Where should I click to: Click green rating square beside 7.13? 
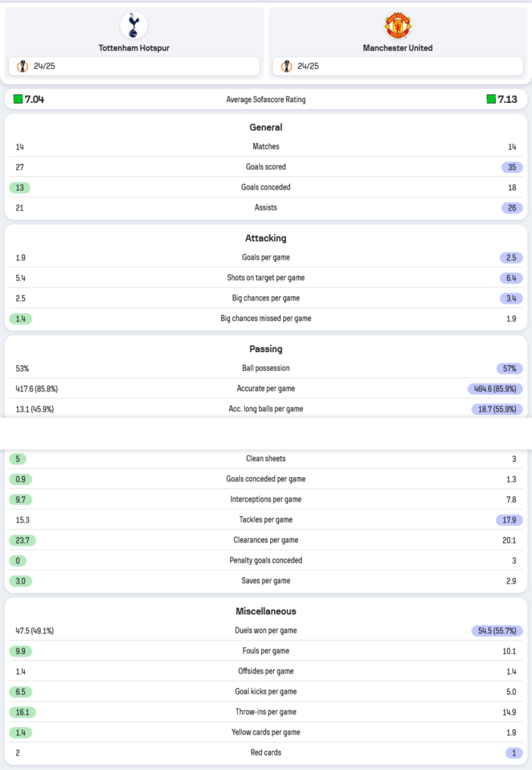point(491,99)
